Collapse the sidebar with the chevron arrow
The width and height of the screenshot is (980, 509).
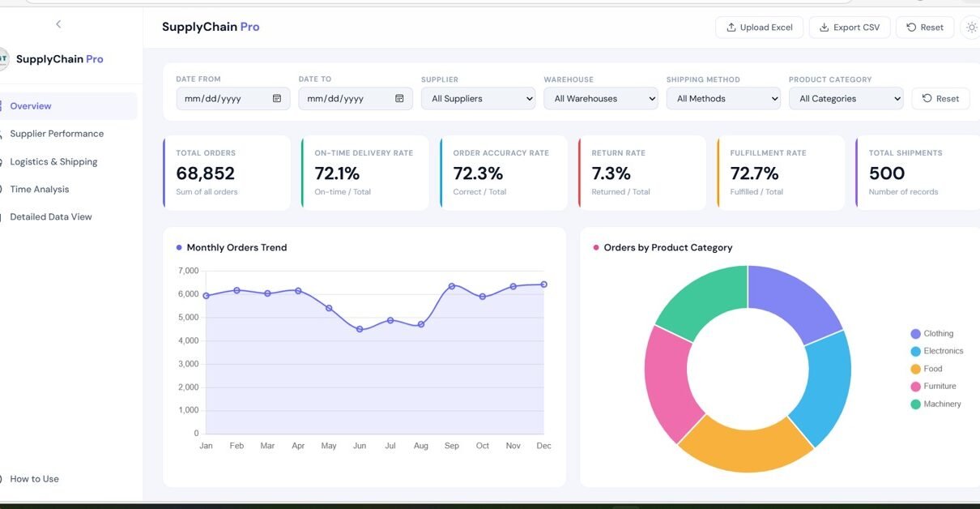[x=58, y=24]
